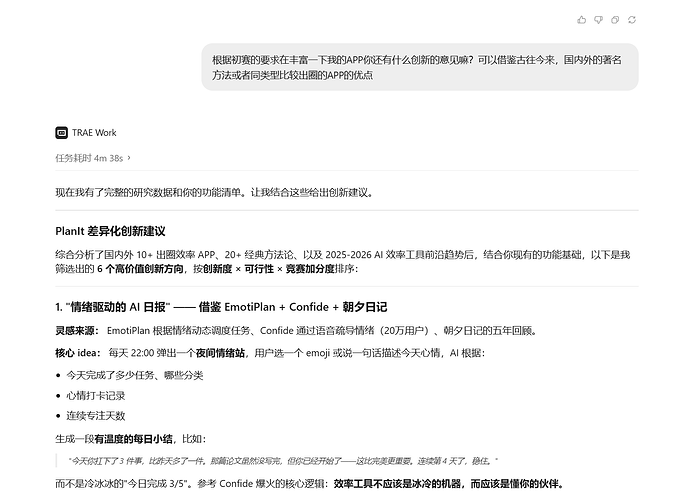Regenerate the response with the refresh icon

pyautogui.click(x=631, y=20)
